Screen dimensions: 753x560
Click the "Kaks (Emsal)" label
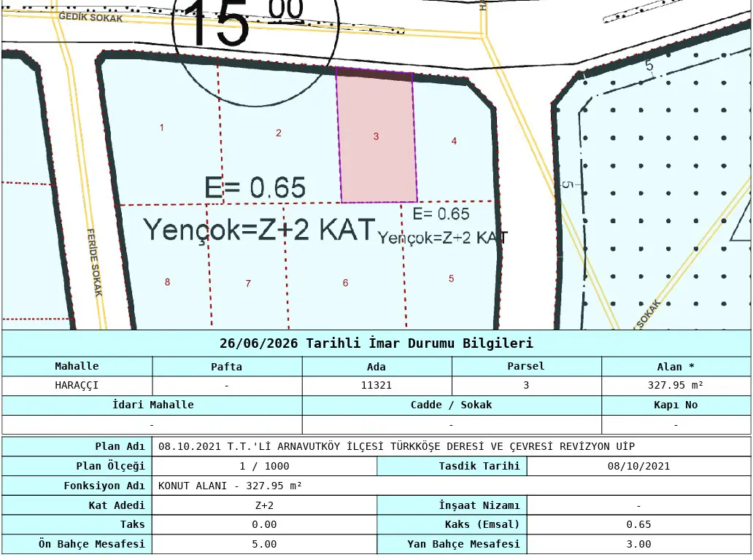tap(482, 524)
